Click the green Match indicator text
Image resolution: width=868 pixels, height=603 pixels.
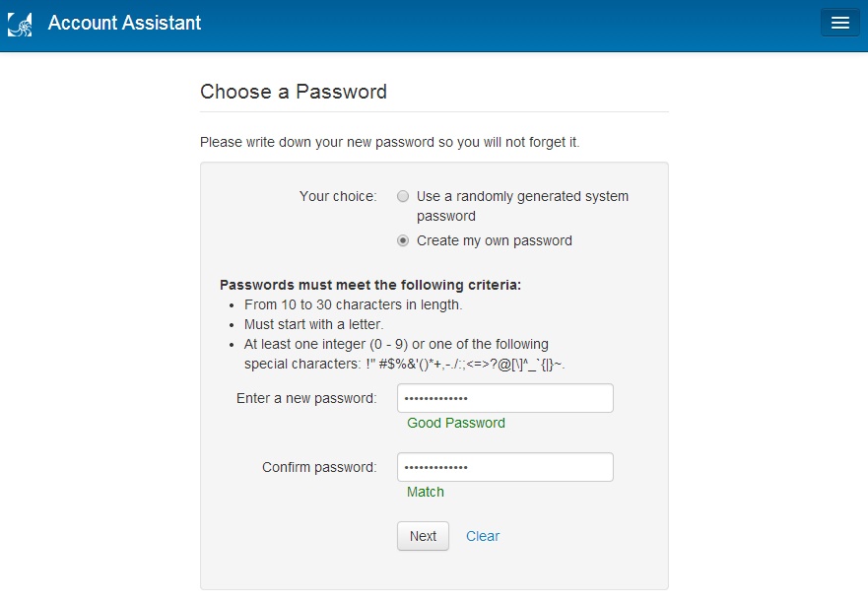426,492
